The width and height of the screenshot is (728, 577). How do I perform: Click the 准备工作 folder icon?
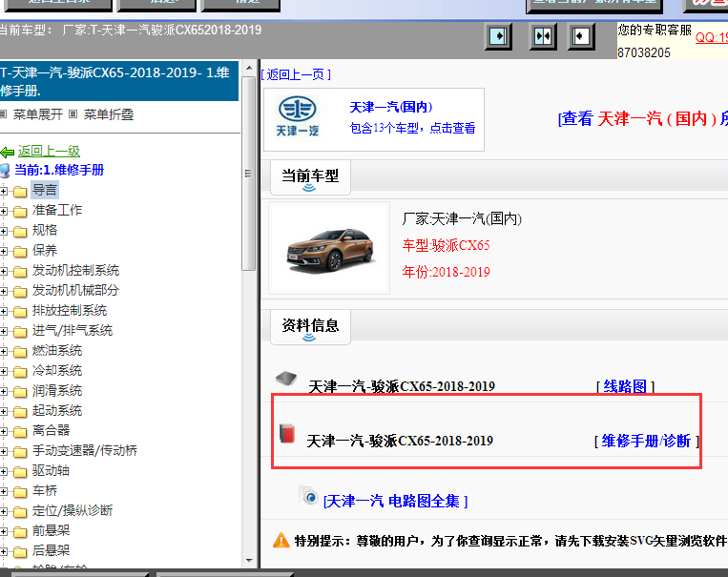pos(20,211)
